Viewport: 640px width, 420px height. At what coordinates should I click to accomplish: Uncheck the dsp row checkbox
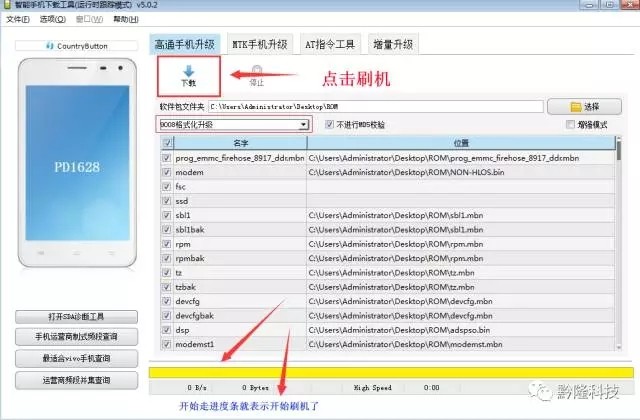[167, 330]
